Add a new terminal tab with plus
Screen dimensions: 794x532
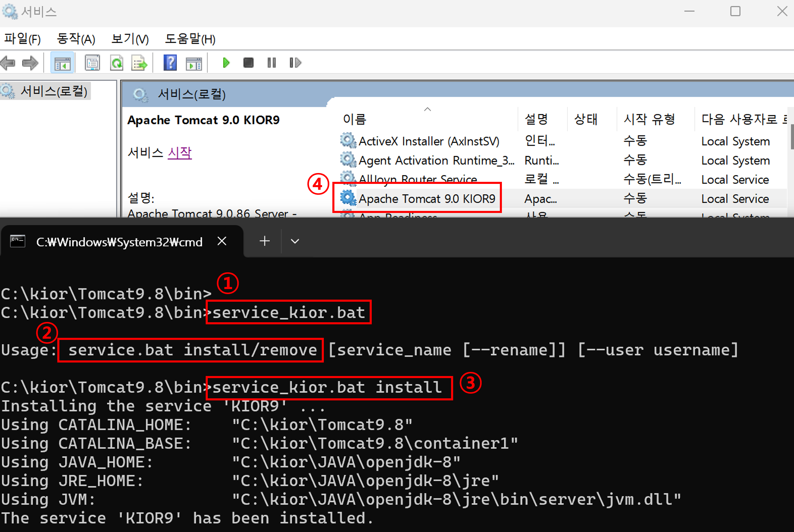(265, 241)
